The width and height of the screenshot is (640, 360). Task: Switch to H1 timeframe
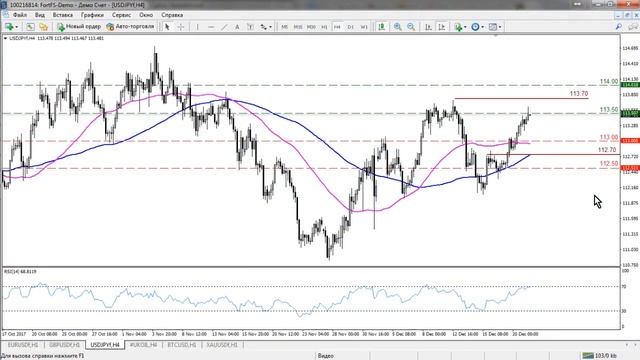click(x=324, y=27)
